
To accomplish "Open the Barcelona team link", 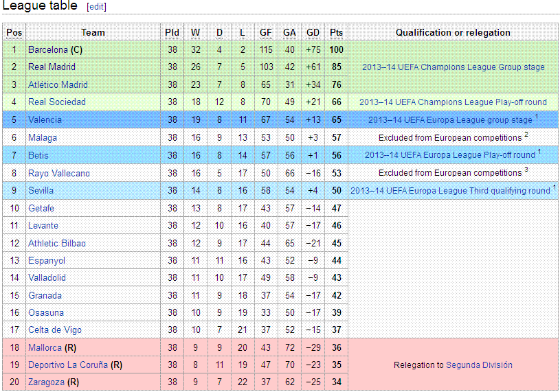I will tap(48, 49).
